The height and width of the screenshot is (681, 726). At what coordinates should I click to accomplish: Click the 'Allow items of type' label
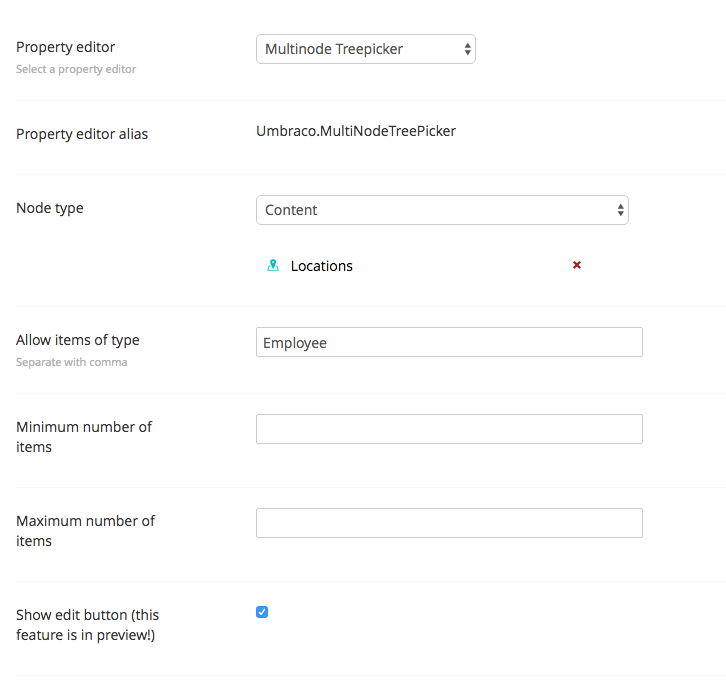pos(77,340)
